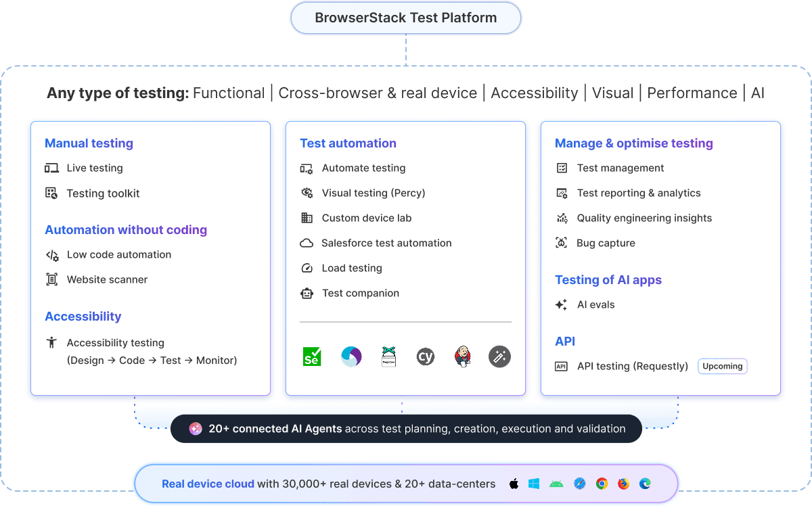Viewport: 812px width, 510px height.
Task: Select the Firefox browser icon
Action: tap(623, 484)
